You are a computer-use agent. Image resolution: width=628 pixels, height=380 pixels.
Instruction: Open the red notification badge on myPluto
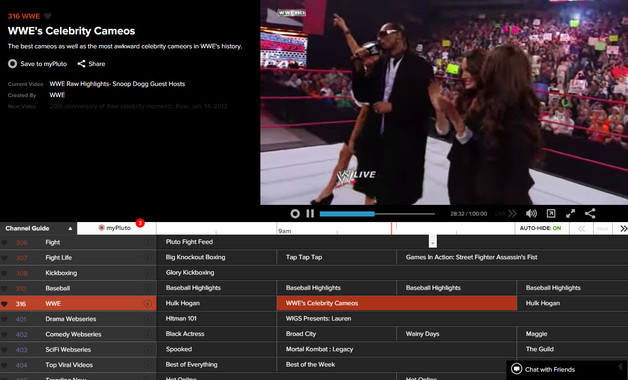click(x=140, y=223)
